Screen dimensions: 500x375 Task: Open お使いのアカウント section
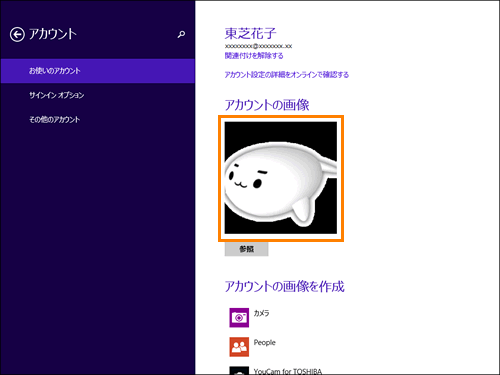98,71
